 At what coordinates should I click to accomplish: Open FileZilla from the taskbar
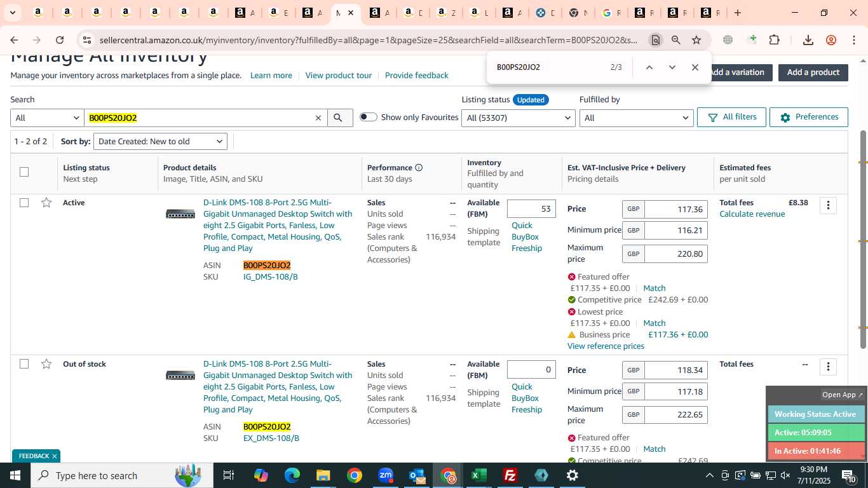tap(510, 475)
